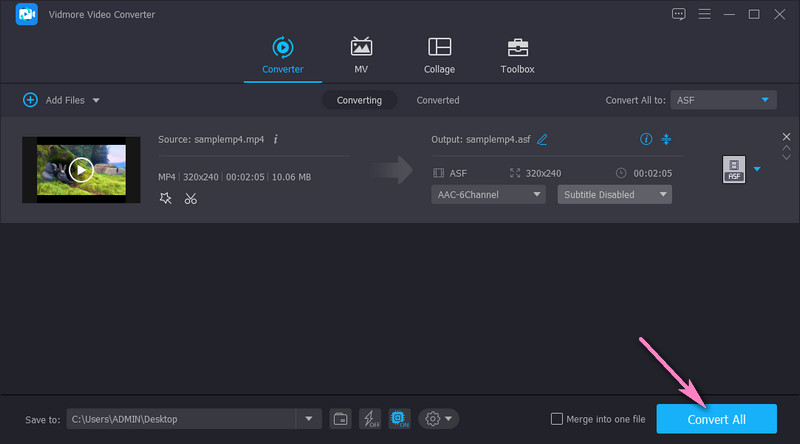
Task: Click the feedback chat icon in title bar
Action: (x=679, y=14)
